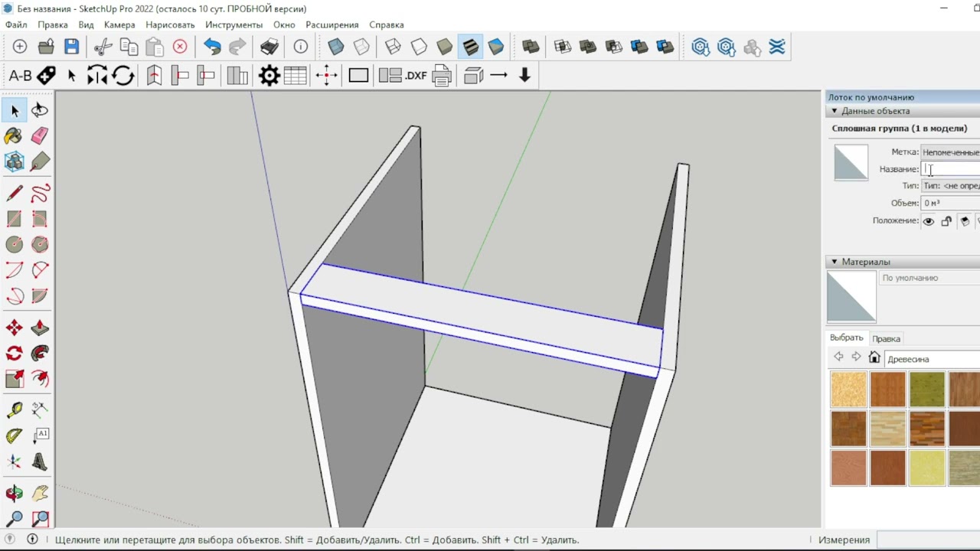Screen dimensions: 980x551
Task: Select the Tape Measure tool
Action: 14,411
